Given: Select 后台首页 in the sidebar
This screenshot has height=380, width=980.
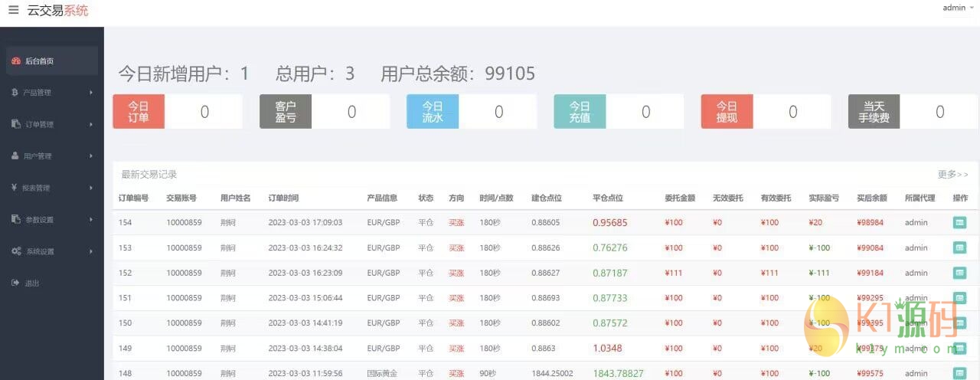Looking at the screenshot, I should [40, 61].
